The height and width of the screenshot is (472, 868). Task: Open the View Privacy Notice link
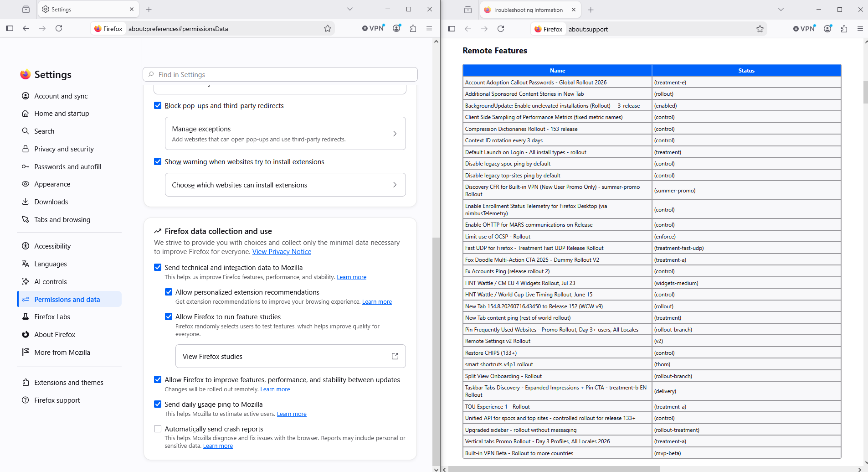click(282, 252)
